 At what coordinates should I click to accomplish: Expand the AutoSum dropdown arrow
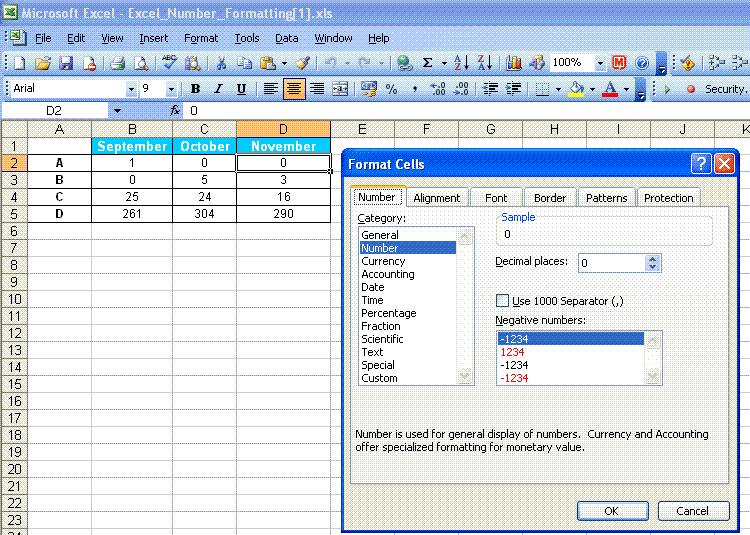pos(444,63)
